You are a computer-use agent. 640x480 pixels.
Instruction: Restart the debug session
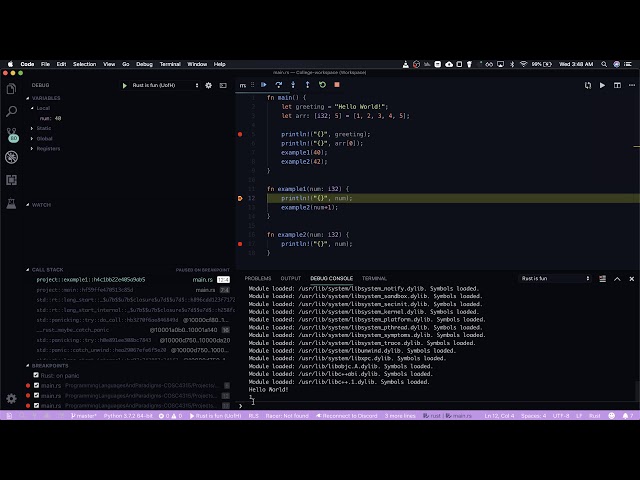click(x=322, y=85)
